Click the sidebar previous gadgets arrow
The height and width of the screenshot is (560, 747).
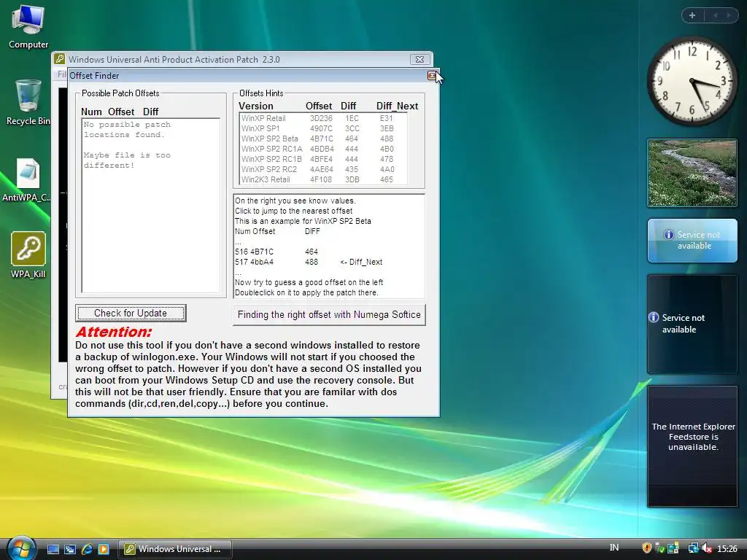(715, 15)
